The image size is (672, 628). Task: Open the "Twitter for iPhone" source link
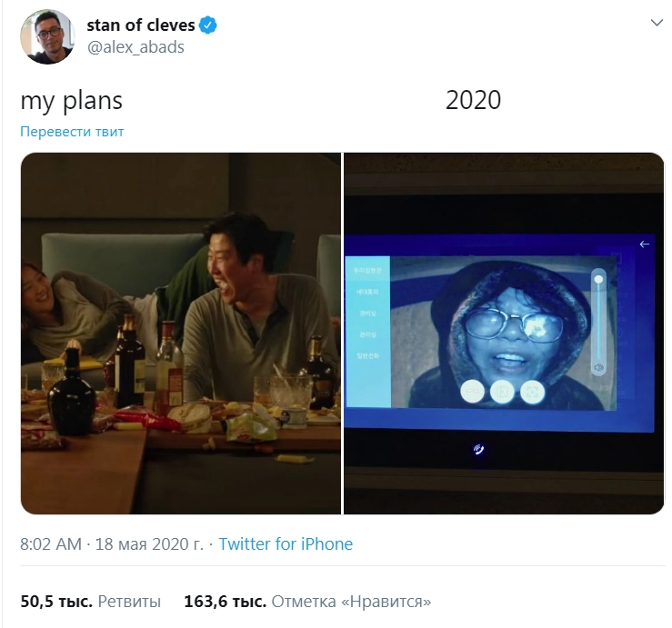(286, 544)
